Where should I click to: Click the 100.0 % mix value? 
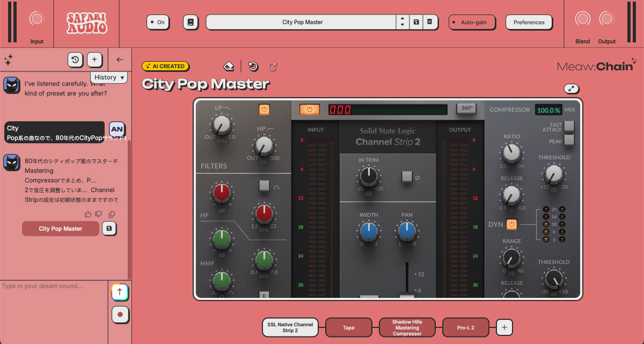click(548, 109)
